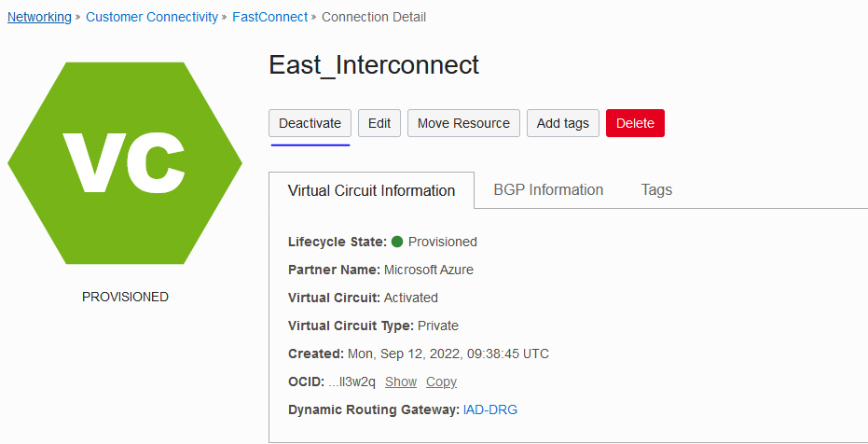Click the East_Interconnect heading
Screen dimensions: 868x444
pyautogui.click(x=374, y=64)
